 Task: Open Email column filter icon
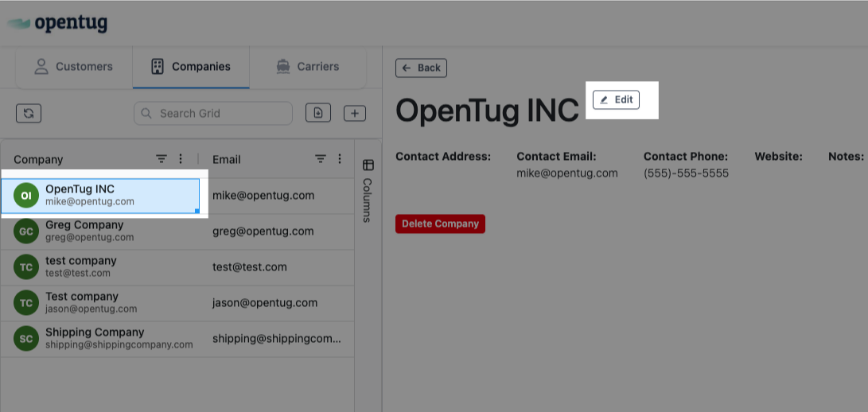point(321,160)
